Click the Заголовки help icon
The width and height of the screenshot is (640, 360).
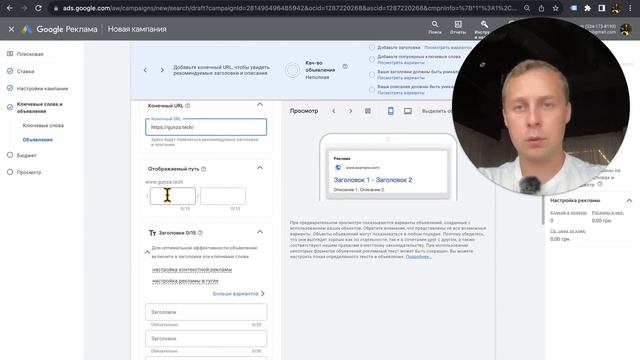[x=200, y=233]
